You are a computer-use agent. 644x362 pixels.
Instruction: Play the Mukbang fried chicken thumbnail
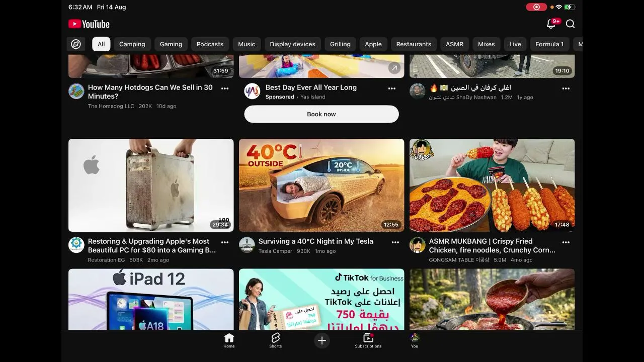point(492,185)
